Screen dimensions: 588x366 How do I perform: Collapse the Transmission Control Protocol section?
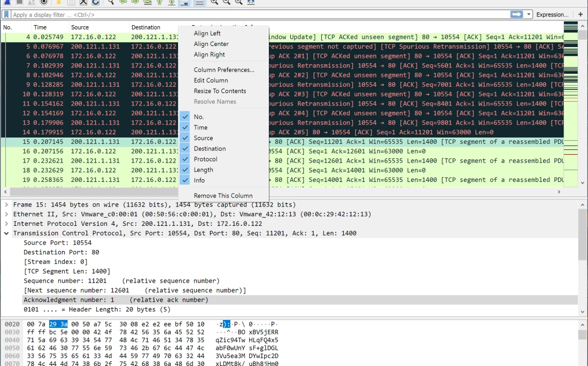pyautogui.click(x=6, y=233)
